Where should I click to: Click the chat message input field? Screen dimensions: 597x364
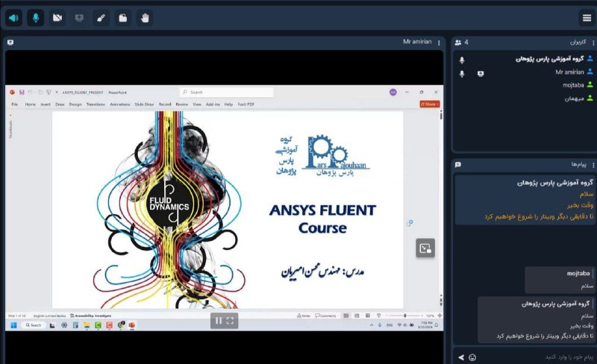tap(537, 357)
